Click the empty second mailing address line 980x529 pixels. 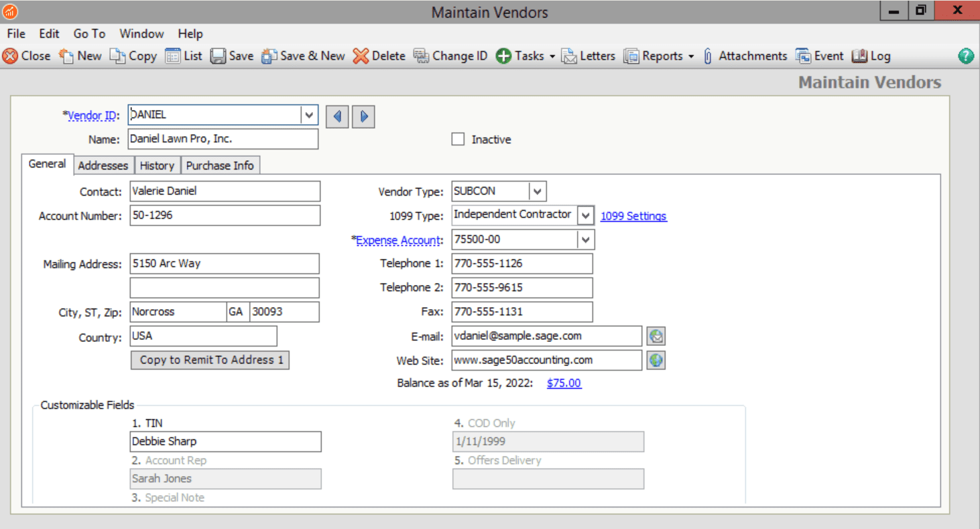point(225,288)
